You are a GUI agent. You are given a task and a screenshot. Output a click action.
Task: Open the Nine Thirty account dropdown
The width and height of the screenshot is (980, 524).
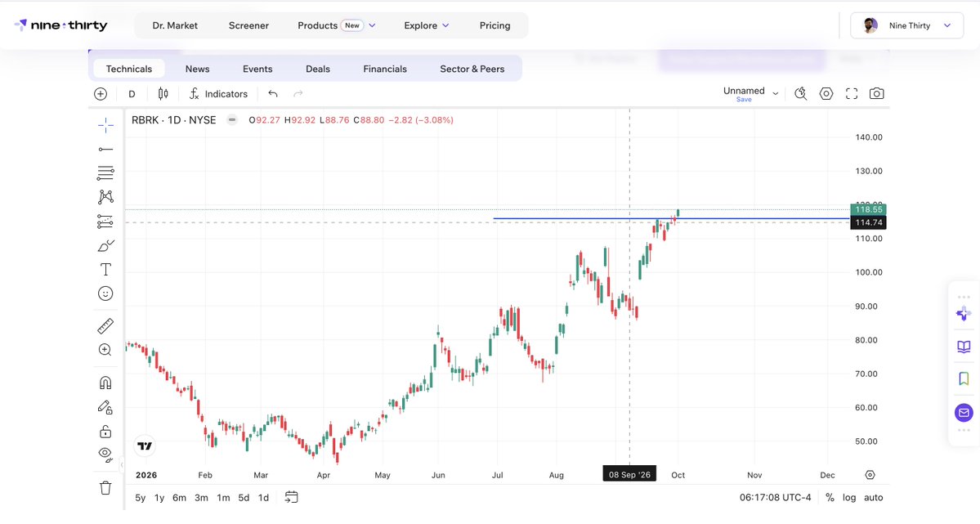click(x=907, y=25)
